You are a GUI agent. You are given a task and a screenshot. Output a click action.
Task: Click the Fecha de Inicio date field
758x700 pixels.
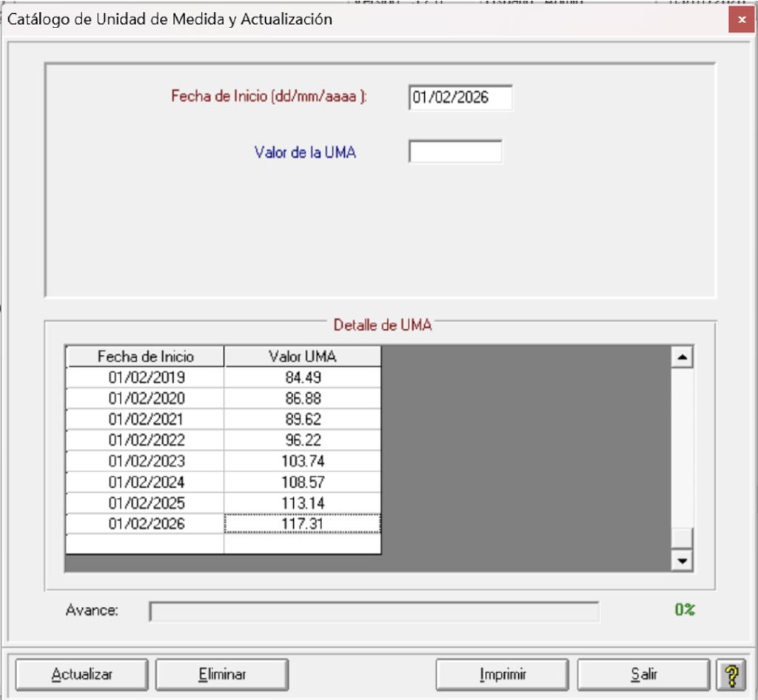tap(460, 98)
